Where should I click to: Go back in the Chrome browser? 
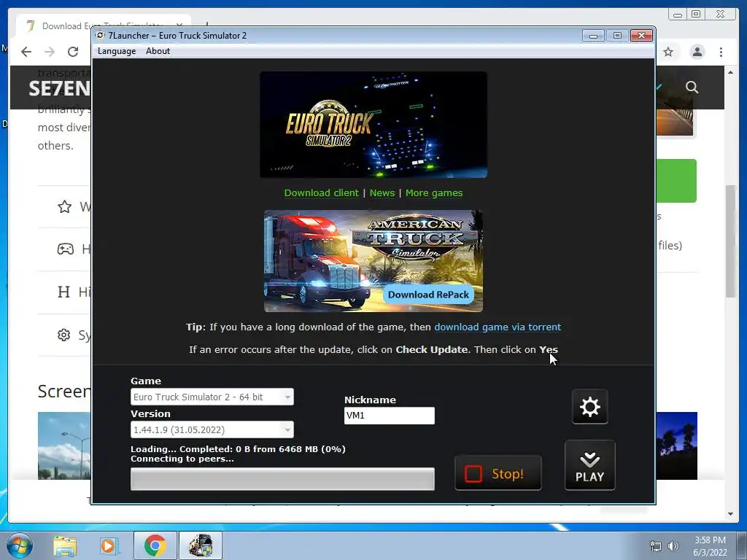(x=26, y=52)
